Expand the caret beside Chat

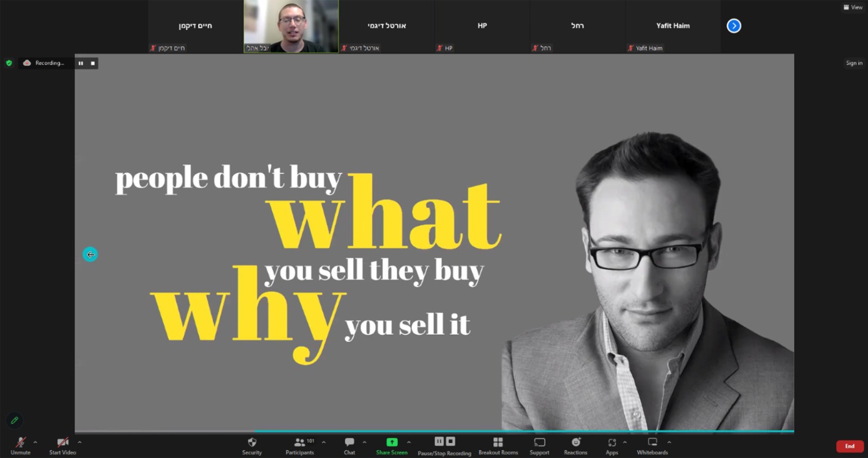(x=365, y=442)
